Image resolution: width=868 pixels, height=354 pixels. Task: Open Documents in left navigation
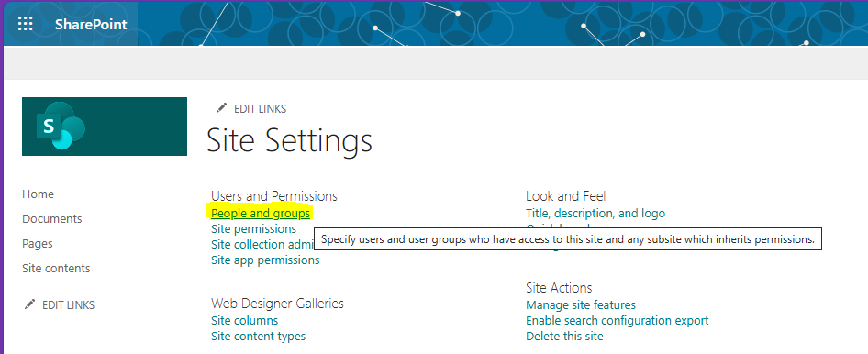coord(52,219)
